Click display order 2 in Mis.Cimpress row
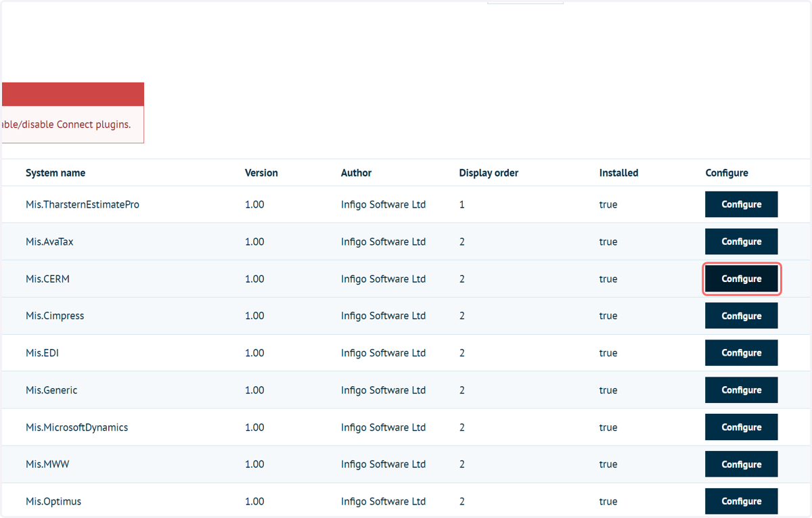The image size is (812, 518). [462, 316]
